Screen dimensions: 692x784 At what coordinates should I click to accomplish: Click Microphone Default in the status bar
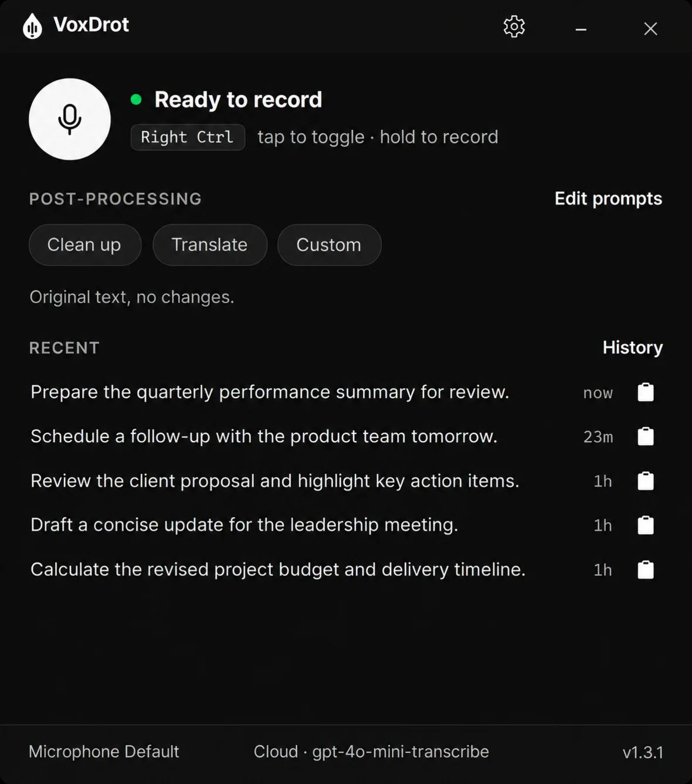coord(104,752)
